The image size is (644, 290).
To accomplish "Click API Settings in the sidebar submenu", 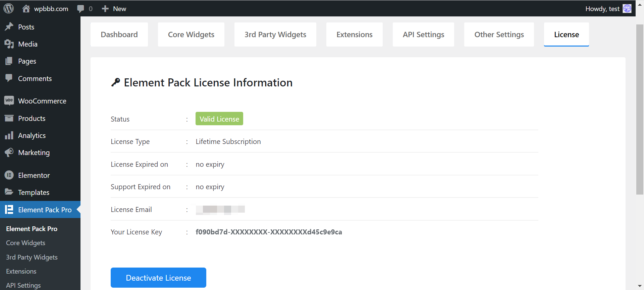I will [x=23, y=285].
